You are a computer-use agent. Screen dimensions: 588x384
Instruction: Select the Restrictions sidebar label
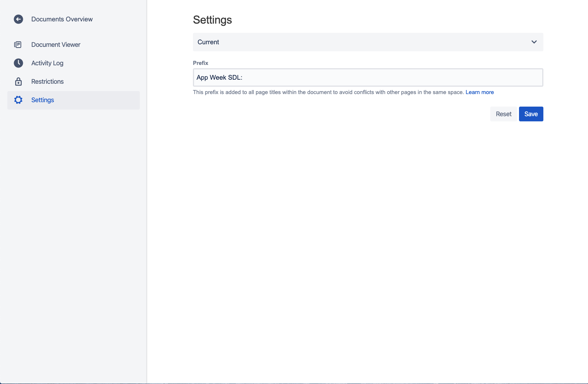tap(47, 82)
